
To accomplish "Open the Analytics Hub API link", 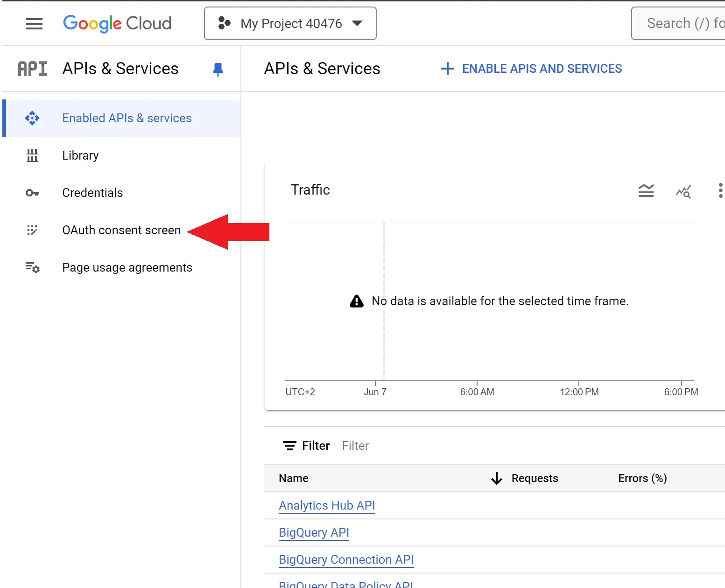I will point(326,505).
